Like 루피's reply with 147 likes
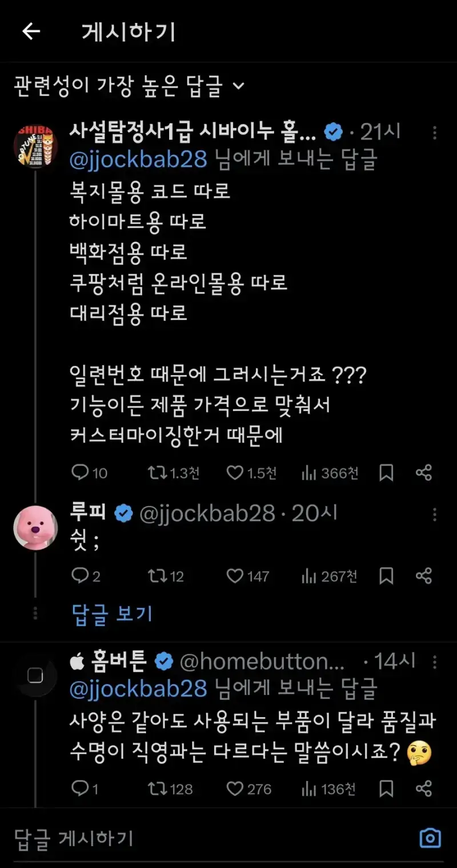Viewport: 457px width, 868px height. coord(247,576)
